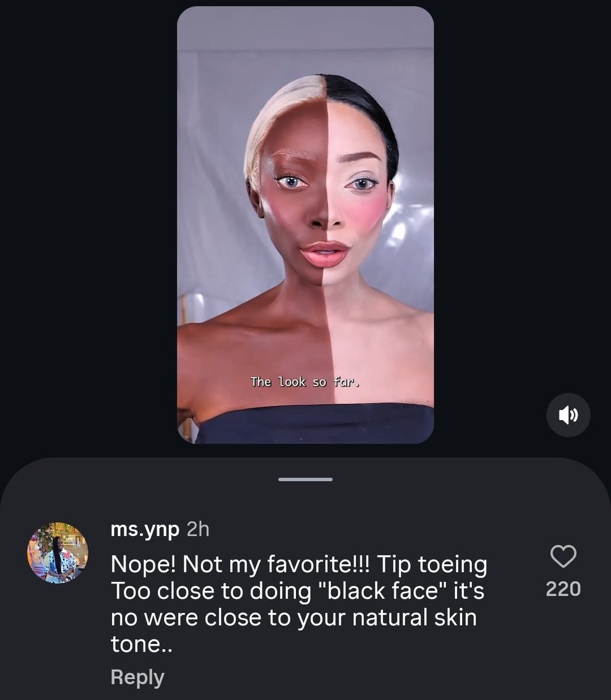Tap the "The look so far." caption
The image size is (611, 700).
pos(305,382)
